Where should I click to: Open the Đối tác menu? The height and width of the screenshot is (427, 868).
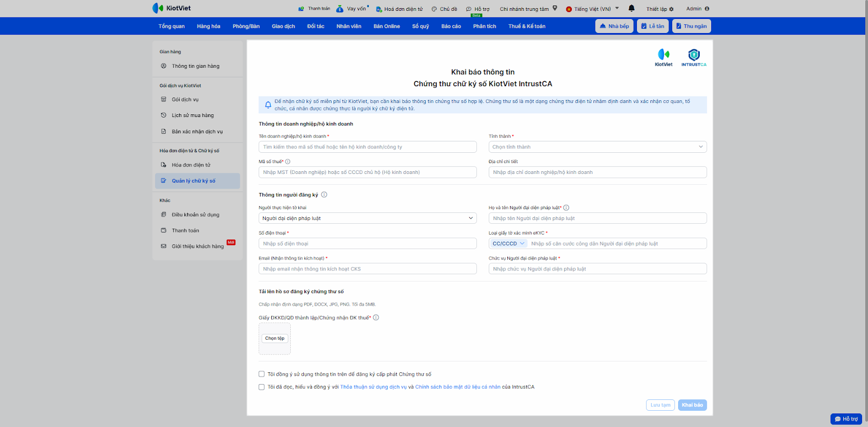tap(316, 26)
